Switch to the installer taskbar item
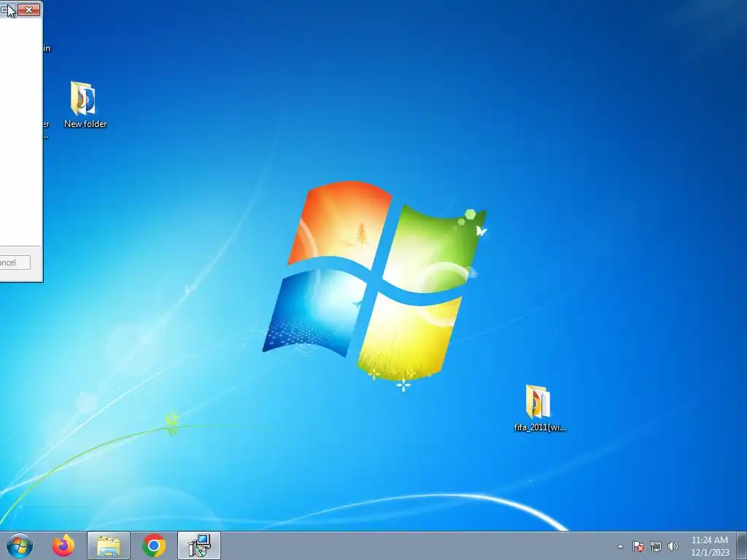 pos(199,545)
